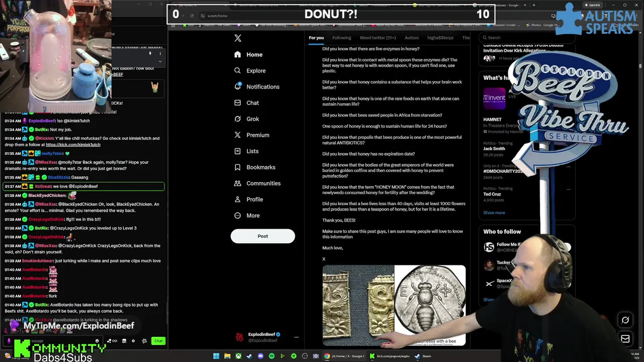Open Jack Smith trending topic
Image resolution: width=644 pixels, height=362 pixels.
[494, 149]
